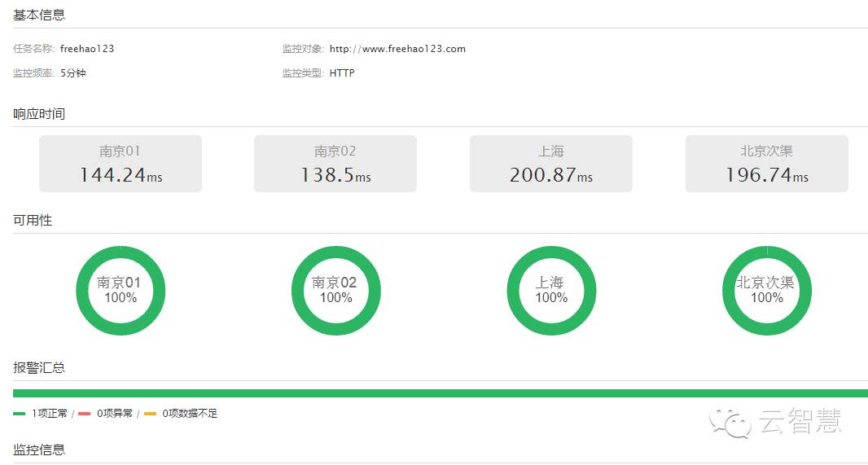Viewport: 868px width, 465px height.
Task: Click the 0项数据不足 legend text
Action: (x=190, y=414)
